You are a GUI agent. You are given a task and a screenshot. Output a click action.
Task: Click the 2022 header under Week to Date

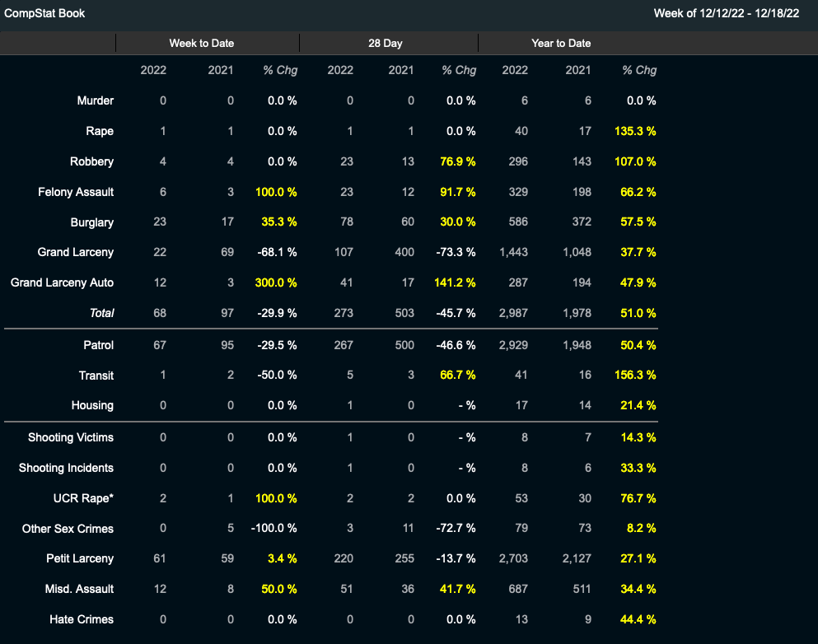pyautogui.click(x=153, y=70)
